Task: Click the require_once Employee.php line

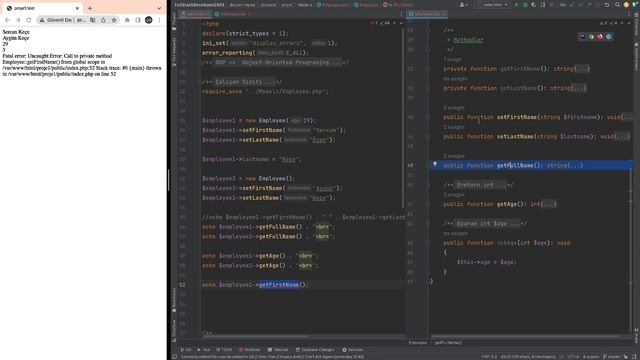Action: click(265, 91)
